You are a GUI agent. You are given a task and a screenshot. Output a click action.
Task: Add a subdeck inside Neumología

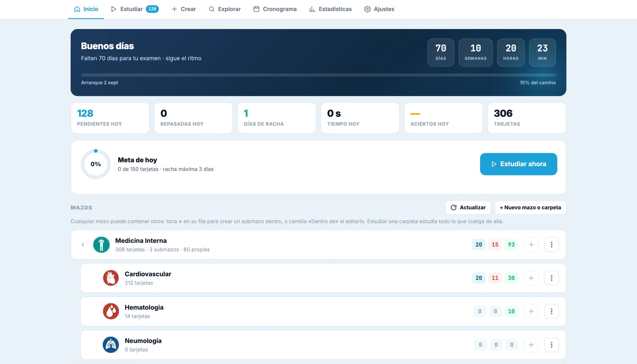(x=531, y=345)
